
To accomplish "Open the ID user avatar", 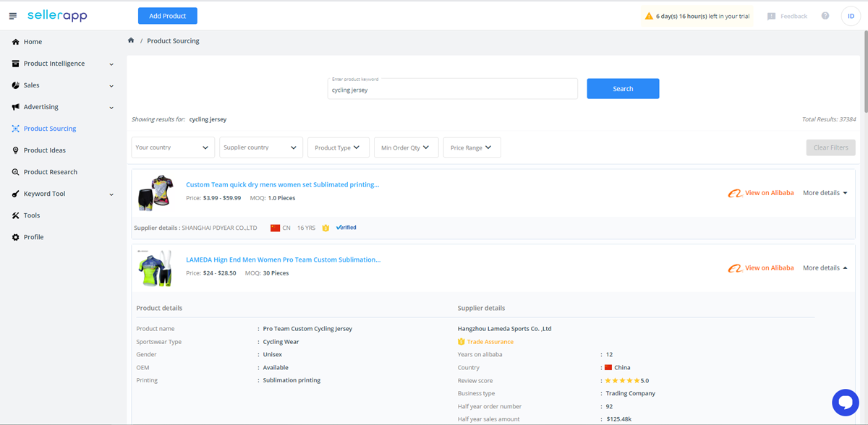I will click(x=851, y=16).
